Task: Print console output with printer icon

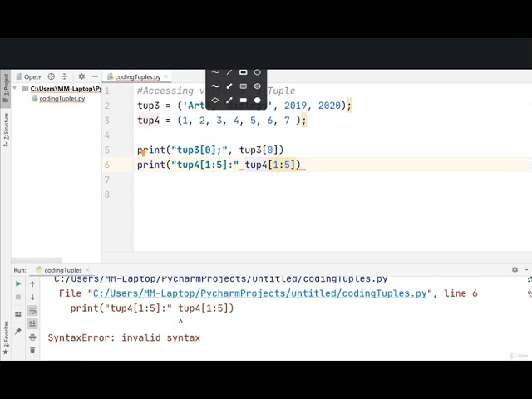Action: coord(32,337)
